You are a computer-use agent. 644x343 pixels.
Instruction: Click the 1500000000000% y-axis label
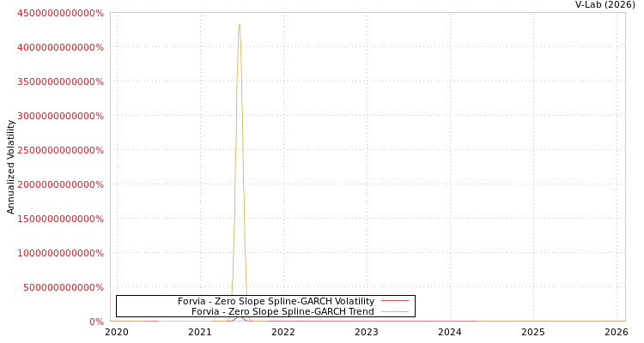(61, 219)
